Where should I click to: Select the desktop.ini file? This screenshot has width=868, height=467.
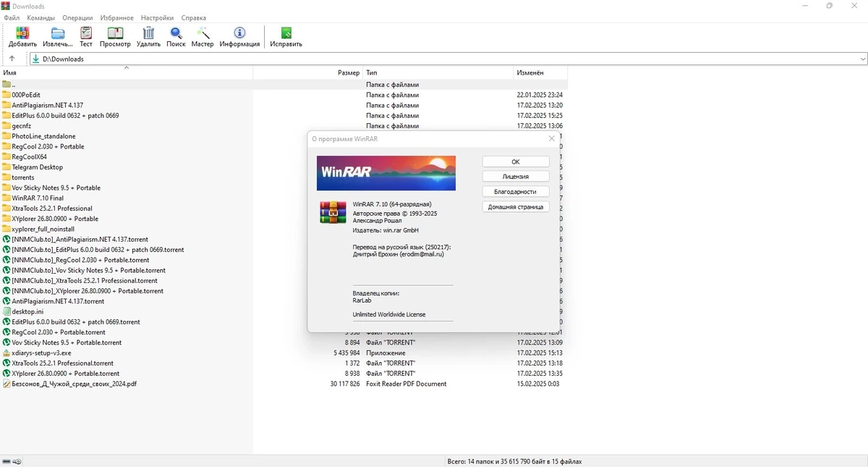coord(27,311)
